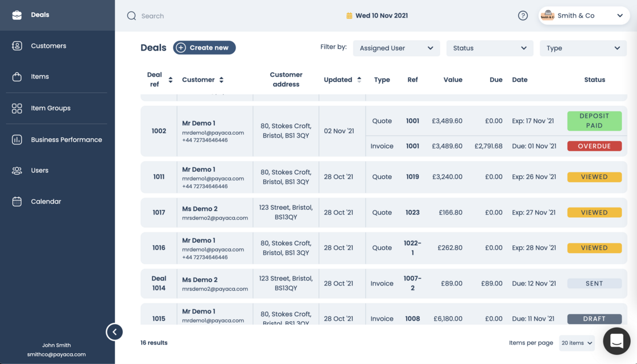The height and width of the screenshot is (364, 637).
Task: Collapse the sidebar with arrow button
Action: [x=114, y=332]
